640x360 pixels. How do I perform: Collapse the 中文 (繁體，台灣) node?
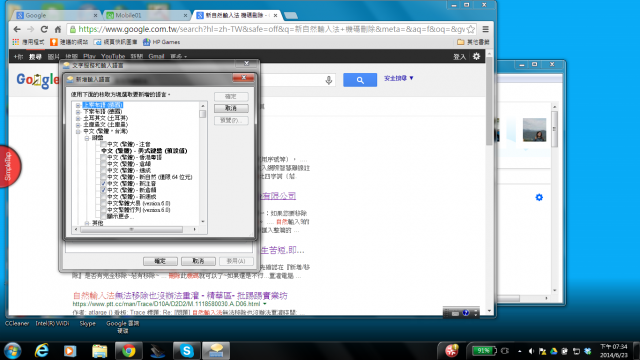pyautogui.click(x=78, y=131)
